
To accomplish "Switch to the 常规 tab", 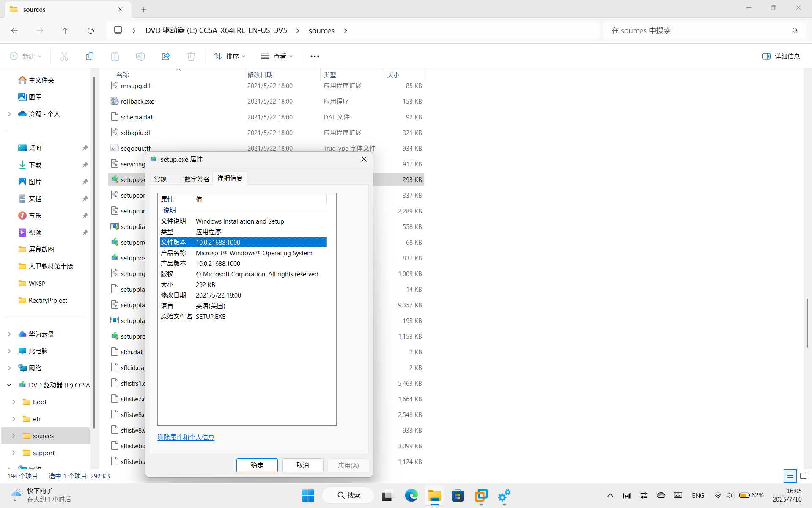I will [160, 179].
